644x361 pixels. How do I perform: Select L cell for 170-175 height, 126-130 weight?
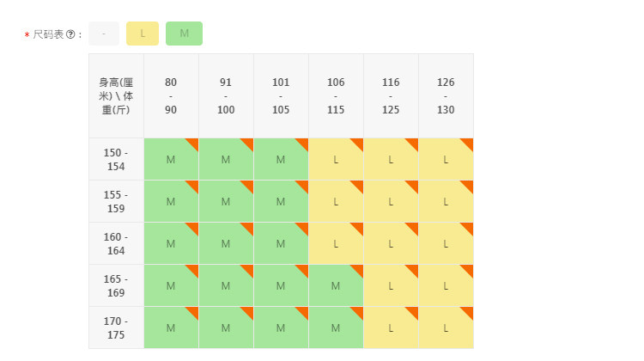point(446,327)
